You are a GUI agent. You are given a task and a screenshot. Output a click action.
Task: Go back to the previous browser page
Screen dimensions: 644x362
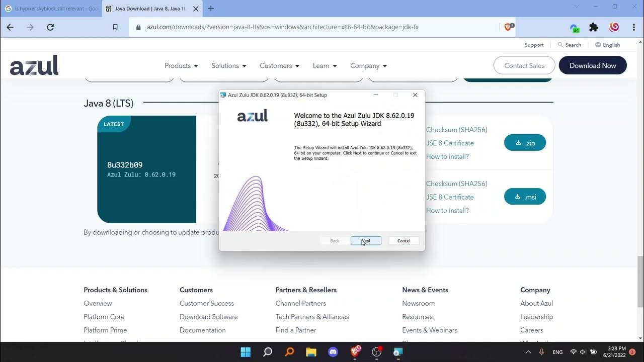(x=10, y=27)
